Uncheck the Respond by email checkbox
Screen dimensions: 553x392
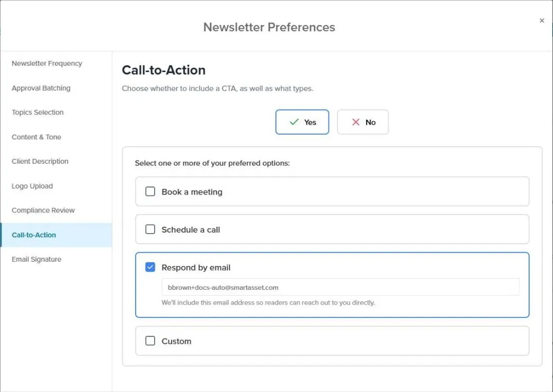click(x=150, y=267)
